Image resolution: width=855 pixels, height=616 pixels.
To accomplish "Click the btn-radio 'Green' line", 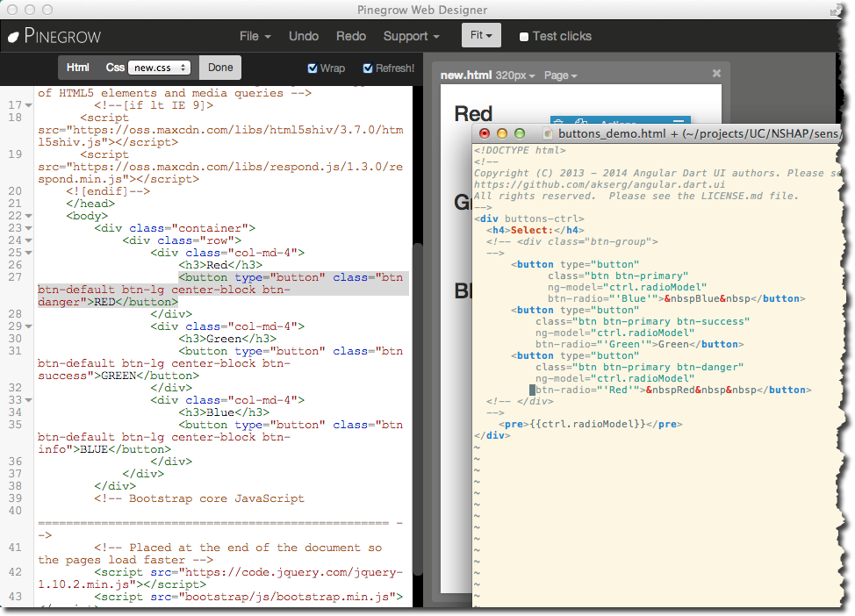I will (640, 345).
